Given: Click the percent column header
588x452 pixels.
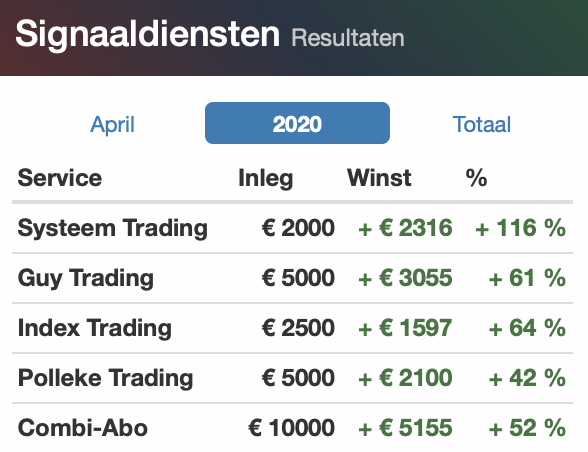Looking at the screenshot, I should [x=476, y=177].
